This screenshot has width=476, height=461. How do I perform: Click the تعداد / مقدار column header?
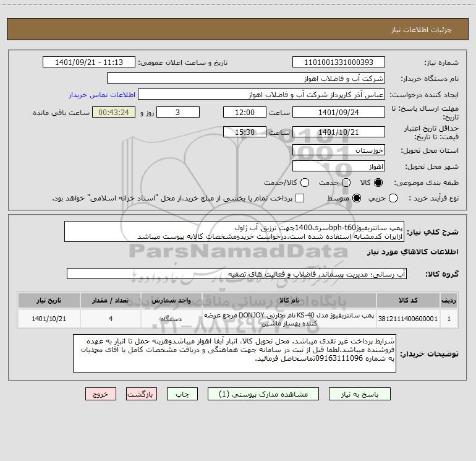pyautogui.click(x=111, y=300)
